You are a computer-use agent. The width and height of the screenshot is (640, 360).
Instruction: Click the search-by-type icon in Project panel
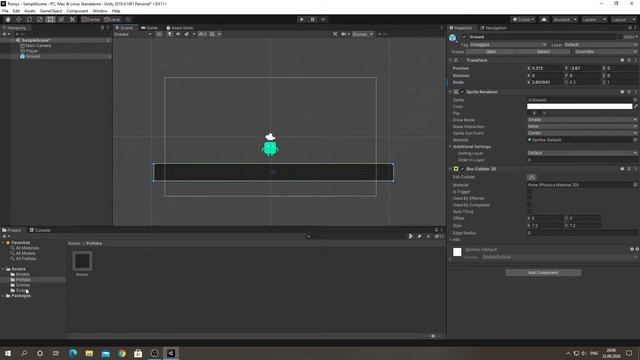point(411,236)
